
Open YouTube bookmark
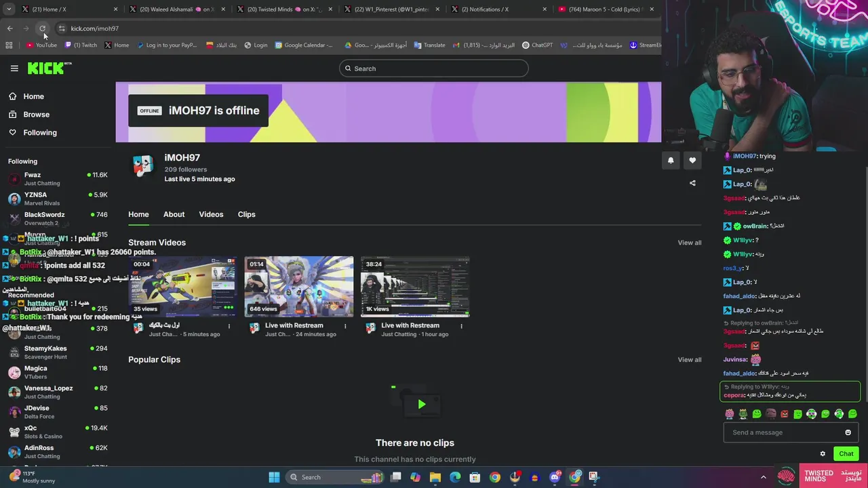(x=41, y=45)
